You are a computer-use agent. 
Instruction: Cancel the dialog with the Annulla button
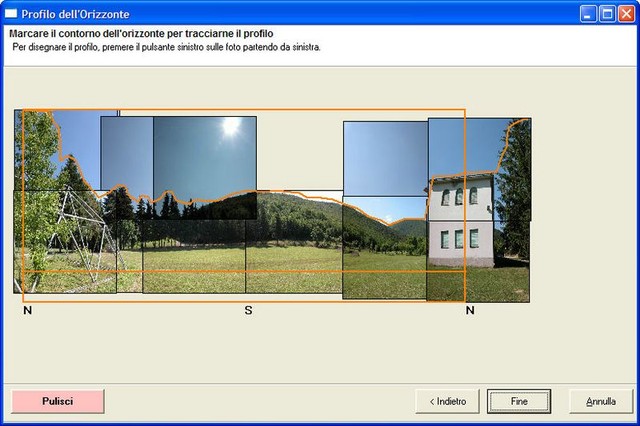pos(601,401)
